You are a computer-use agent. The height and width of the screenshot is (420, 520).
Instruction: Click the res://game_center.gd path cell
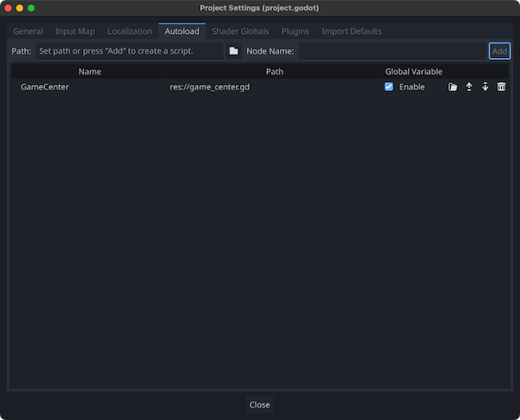click(210, 87)
